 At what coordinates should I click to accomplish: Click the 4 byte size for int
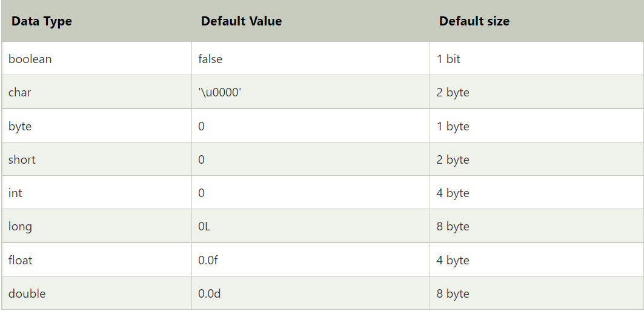tap(453, 193)
